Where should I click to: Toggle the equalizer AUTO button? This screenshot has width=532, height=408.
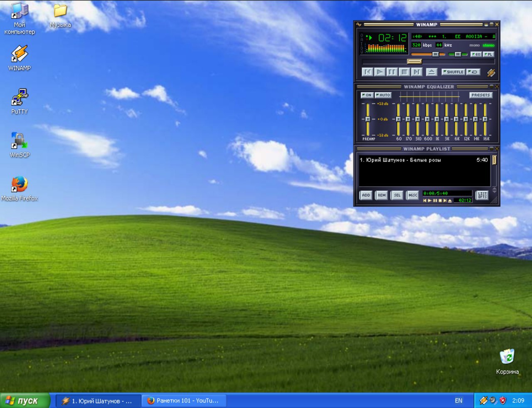coord(383,95)
